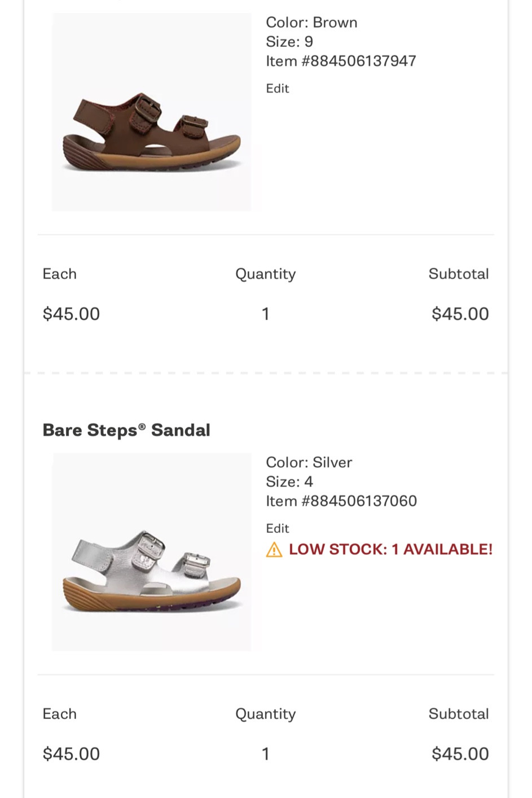This screenshot has height=798, width=532.
Task: Select Color: Brown on the first item
Action: (x=311, y=22)
